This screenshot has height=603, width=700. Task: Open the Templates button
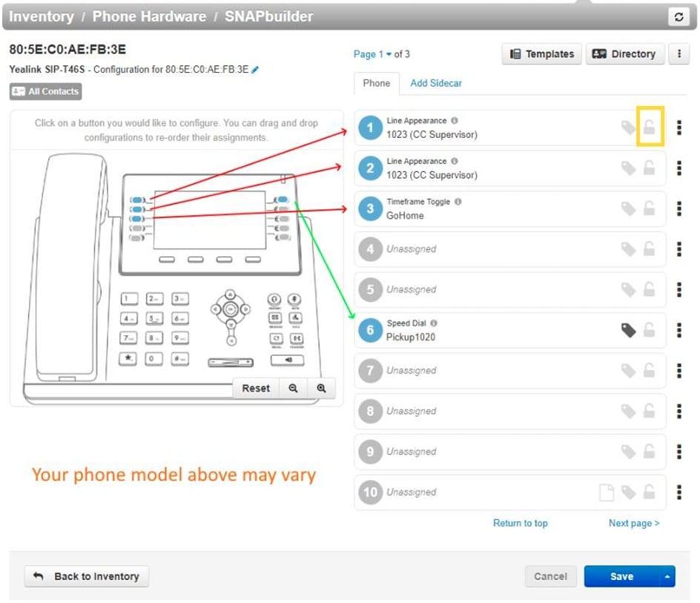[542, 54]
